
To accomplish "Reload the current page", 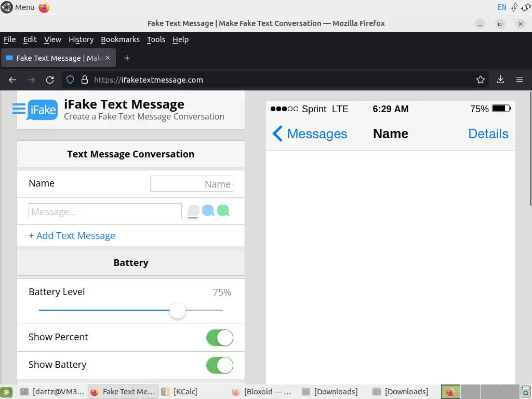I will pos(50,79).
